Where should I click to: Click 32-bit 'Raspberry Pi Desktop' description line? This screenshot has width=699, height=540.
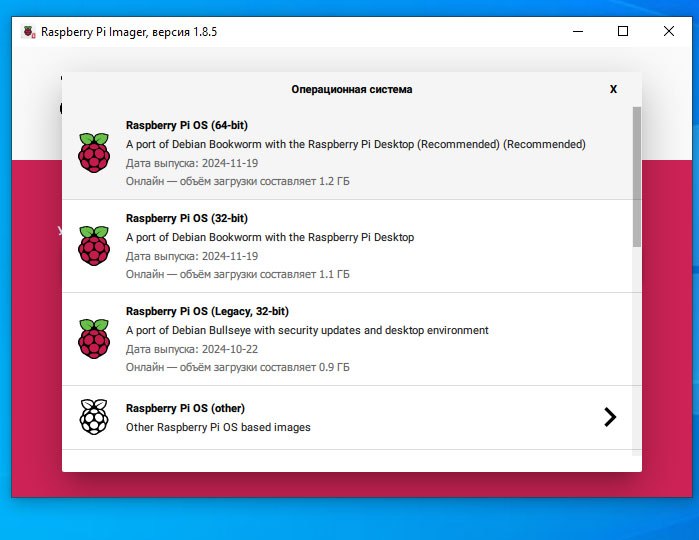pyautogui.click(x=270, y=237)
